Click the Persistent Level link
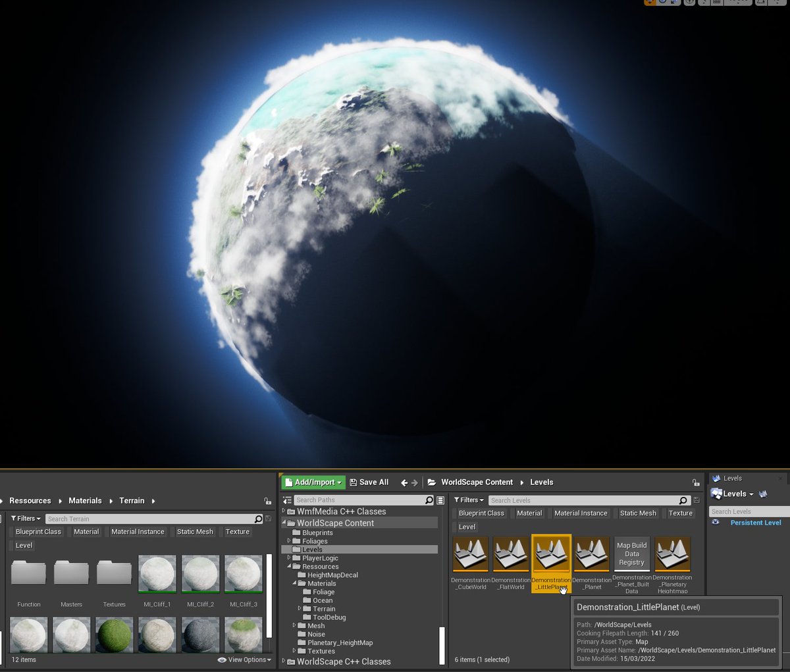The height and width of the screenshot is (672, 790). pos(756,523)
